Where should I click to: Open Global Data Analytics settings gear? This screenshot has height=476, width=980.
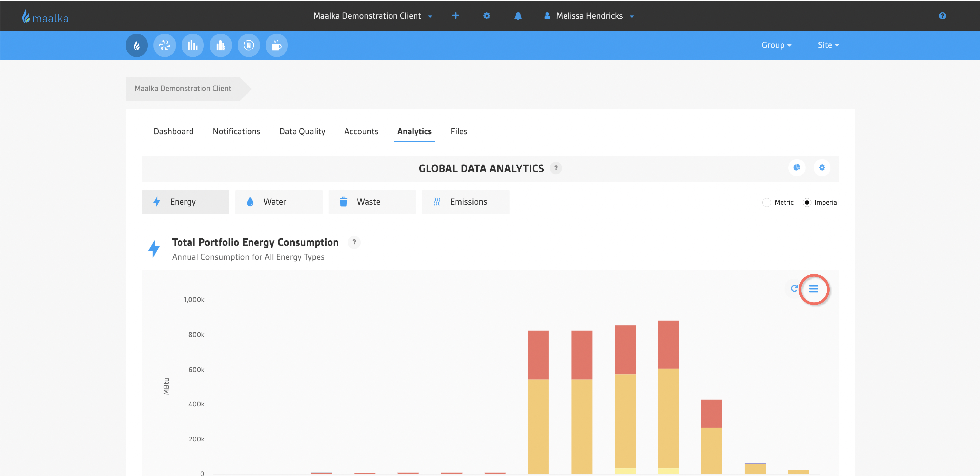(822, 168)
